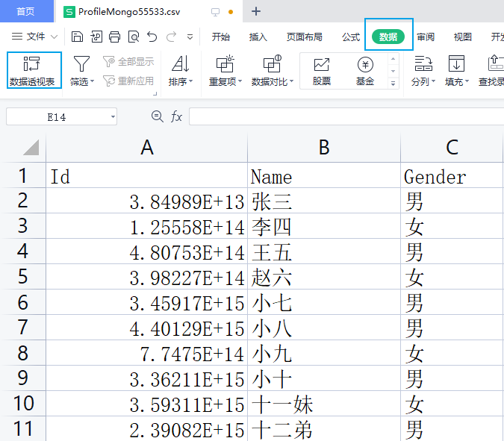This screenshot has width=504, height=441.
Task: Click the print icon in quick toolbar
Action: (114, 37)
